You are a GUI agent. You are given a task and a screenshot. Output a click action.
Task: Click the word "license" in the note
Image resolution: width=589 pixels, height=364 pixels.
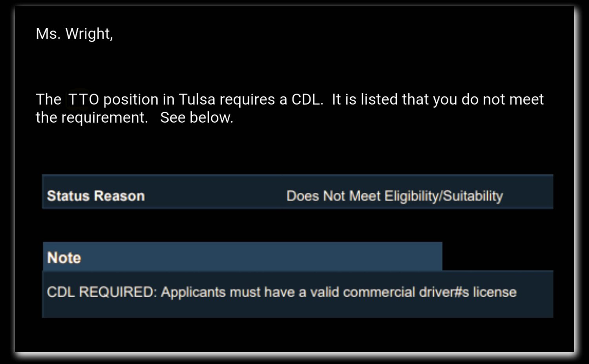click(x=494, y=292)
